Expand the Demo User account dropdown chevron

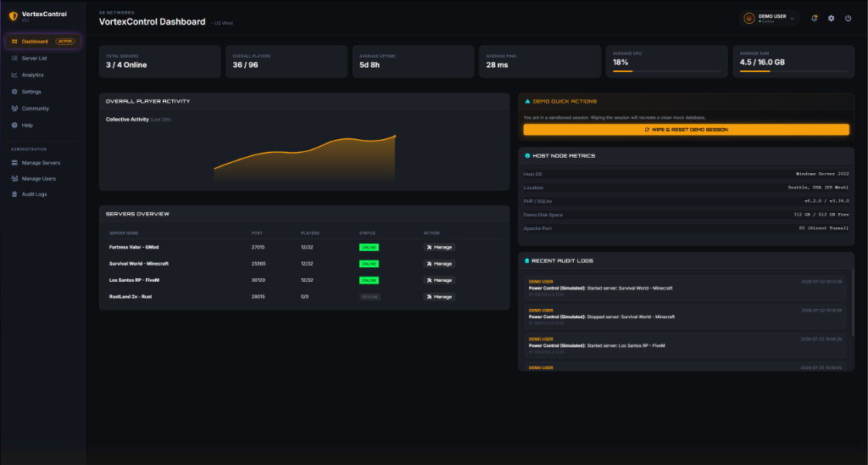[793, 19]
